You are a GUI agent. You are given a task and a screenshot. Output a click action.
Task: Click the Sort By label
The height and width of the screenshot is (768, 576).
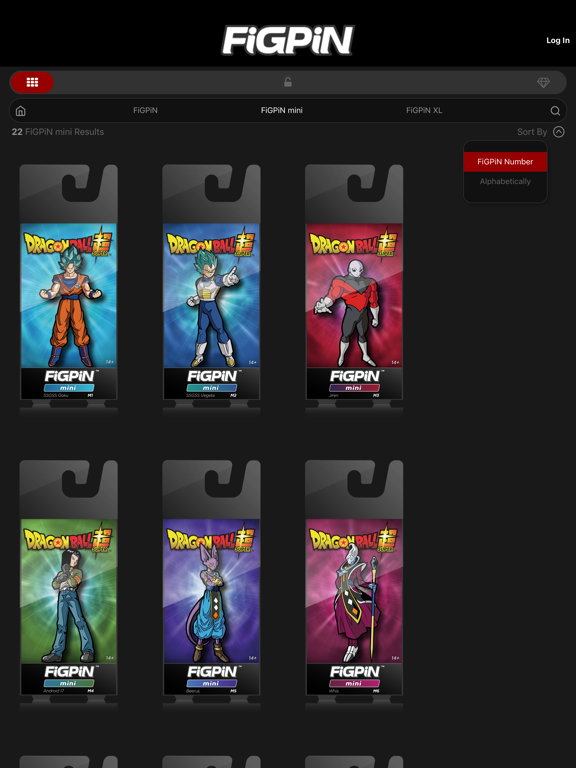[x=532, y=132]
